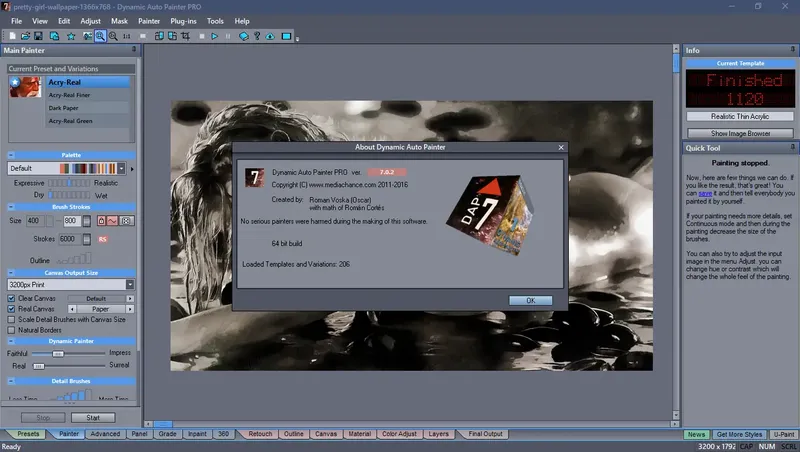Screen dimensions: 800x452
Task: Pin the Info panel
Action: coord(792,49)
